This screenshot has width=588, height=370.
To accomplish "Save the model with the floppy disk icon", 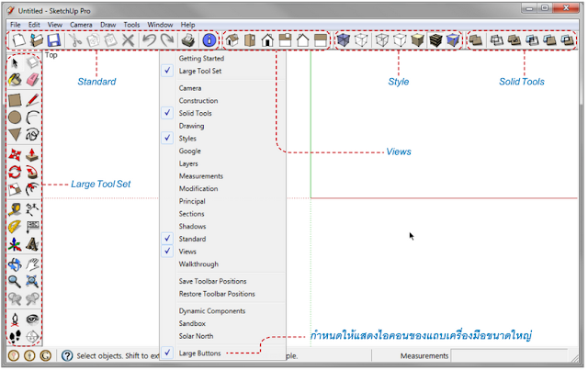I will pos(54,40).
